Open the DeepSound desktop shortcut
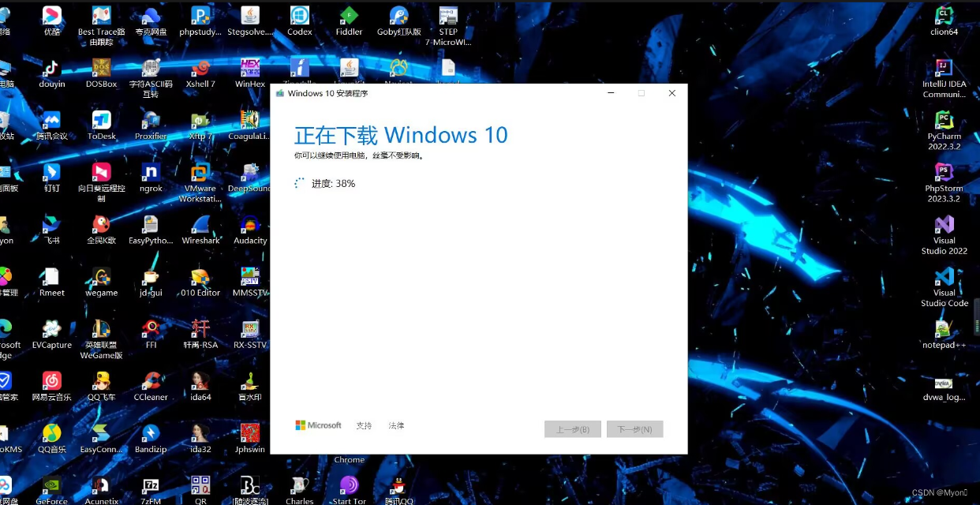The width and height of the screenshot is (980, 505). click(250, 178)
